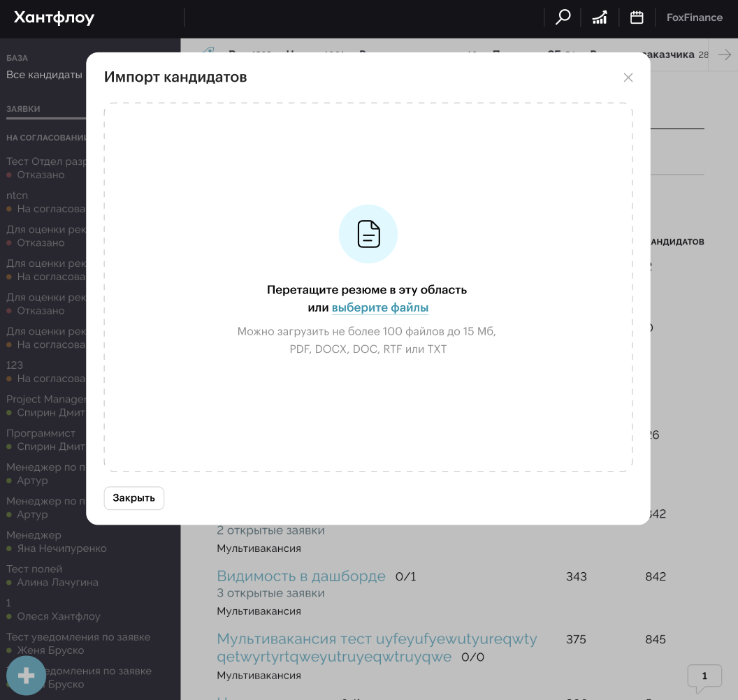Click the Импорт кандидатов dialog title
Viewport: 738px width, 700px height.
(x=175, y=77)
